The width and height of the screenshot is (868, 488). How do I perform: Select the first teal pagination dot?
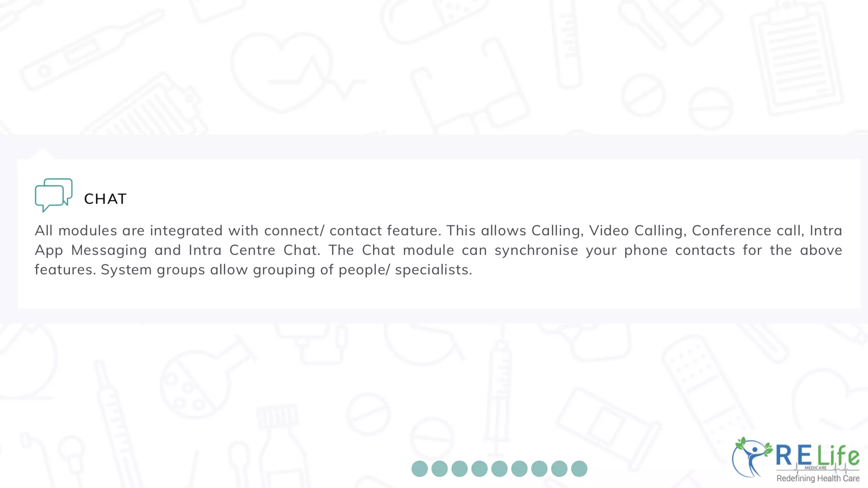tap(420, 469)
